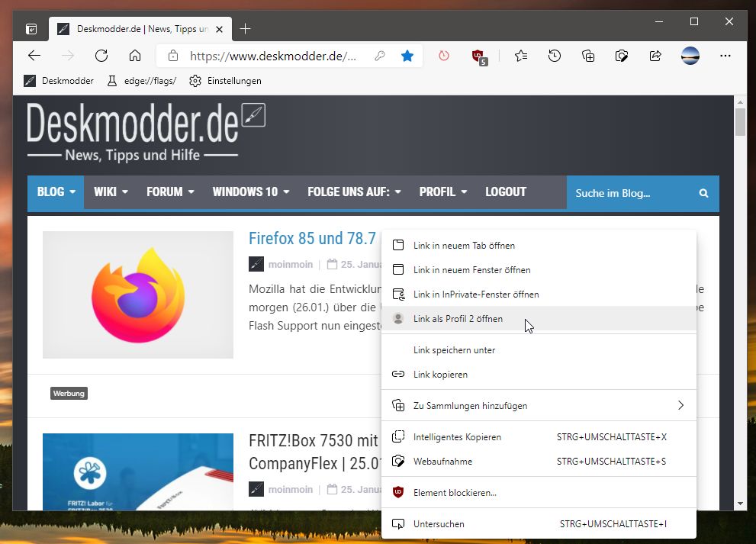Open the user profile avatar
Screen dimensions: 756x544
[690, 56]
